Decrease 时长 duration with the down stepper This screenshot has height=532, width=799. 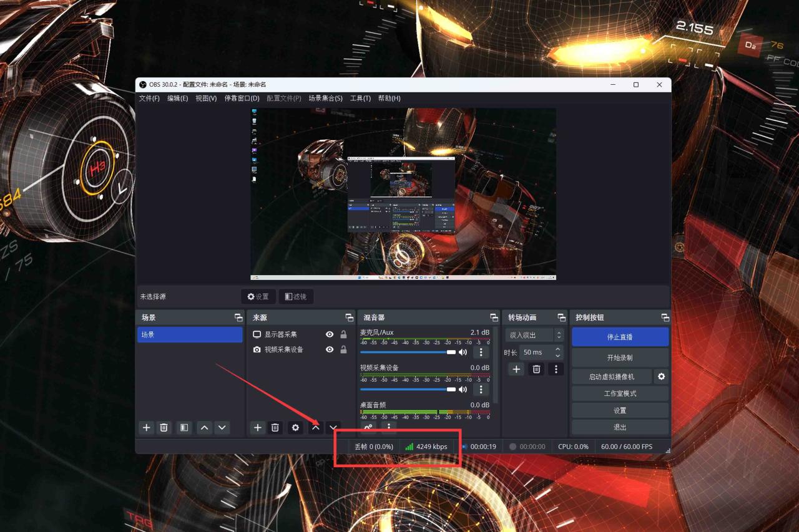coord(558,355)
